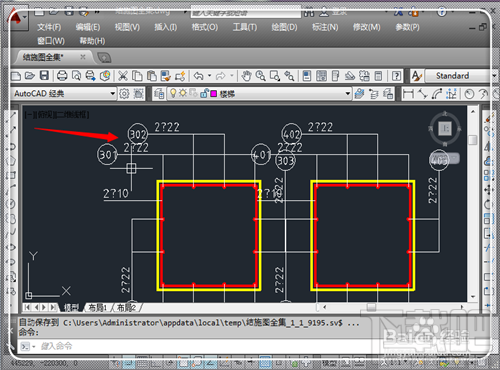Viewport: 500px width, 370px height.
Task: Select the Cut scissors icon
Action: click(123, 76)
